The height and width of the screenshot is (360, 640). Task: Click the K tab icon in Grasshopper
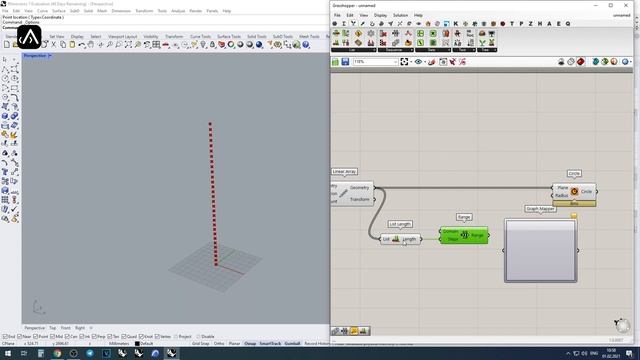[x=456, y=24]
